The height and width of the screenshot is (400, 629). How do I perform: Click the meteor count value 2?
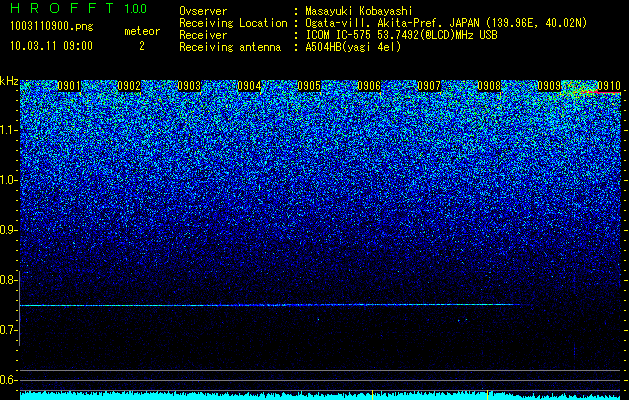(x=142, y=46)
